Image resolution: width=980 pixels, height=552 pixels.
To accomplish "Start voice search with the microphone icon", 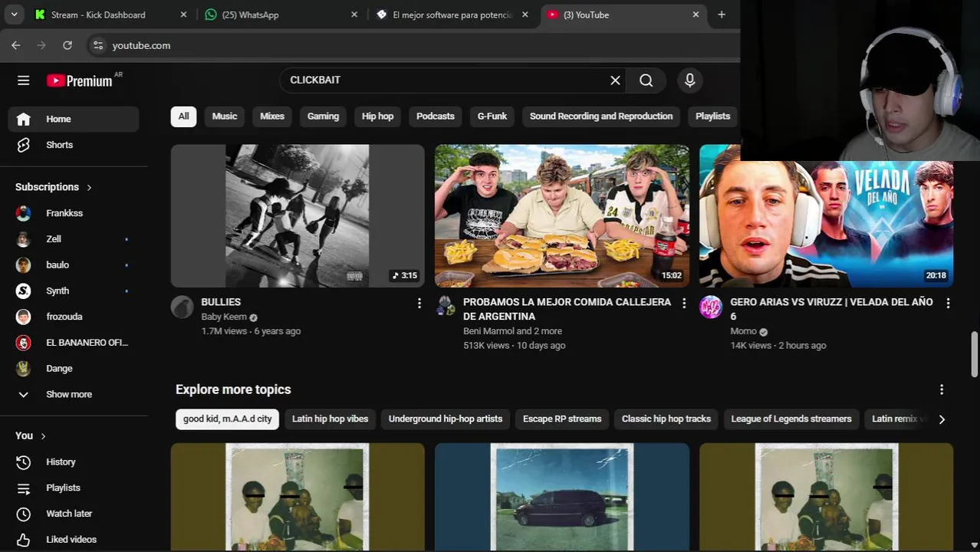I will click(690, 80).
